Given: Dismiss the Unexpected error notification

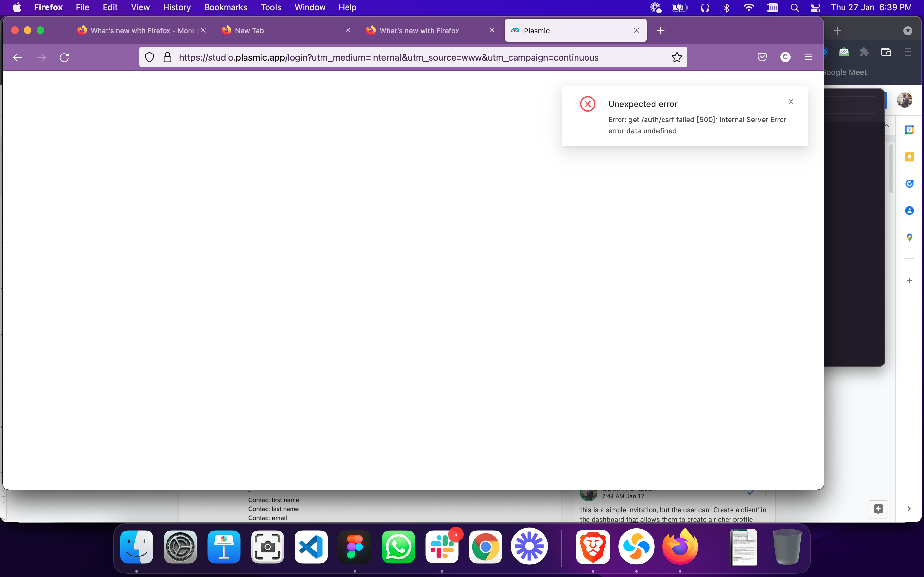Looking at the screenshot, I should click(x=791, y=102).
